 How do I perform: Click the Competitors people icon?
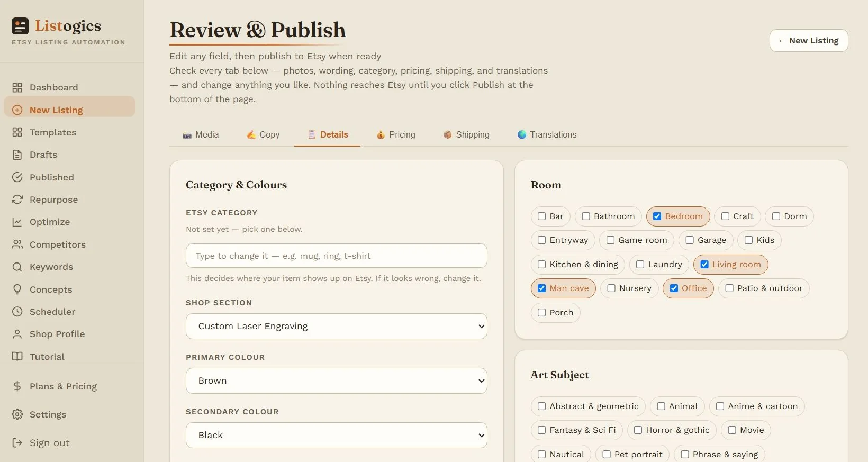tap(17, 244)
